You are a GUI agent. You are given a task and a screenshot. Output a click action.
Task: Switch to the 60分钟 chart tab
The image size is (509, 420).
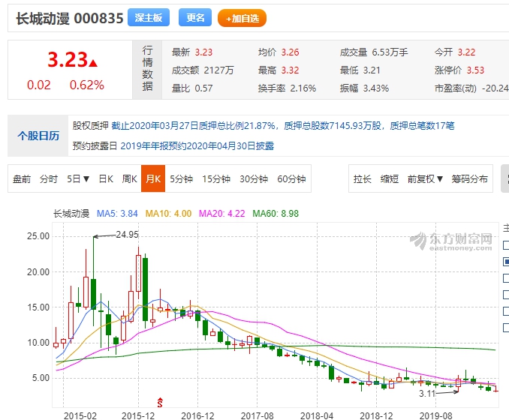pos(293,179)
